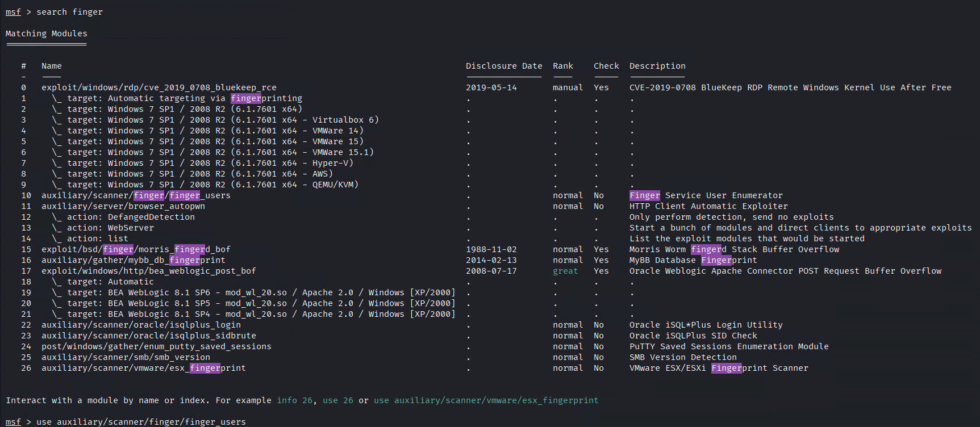Click the morris_fingerd_bof exploit module path
Image resolution: width=980 pixels, height=427 pixels.
(136, 249)
